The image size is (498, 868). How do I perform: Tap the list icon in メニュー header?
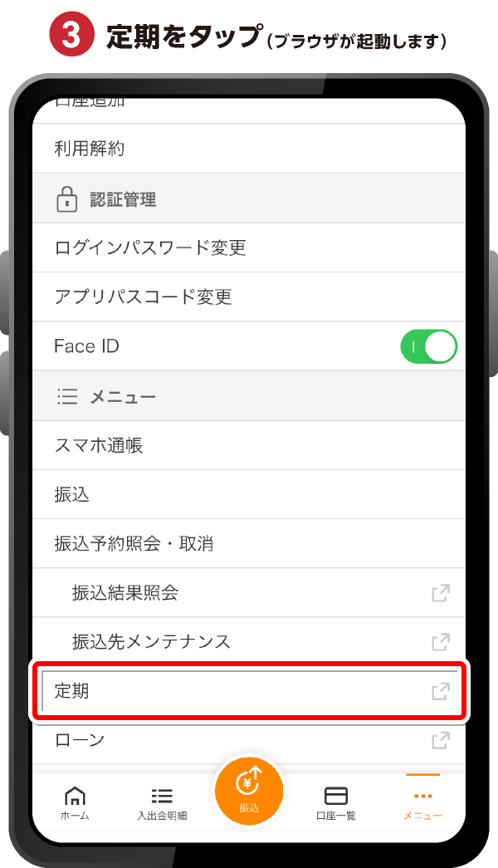(67, 396)
